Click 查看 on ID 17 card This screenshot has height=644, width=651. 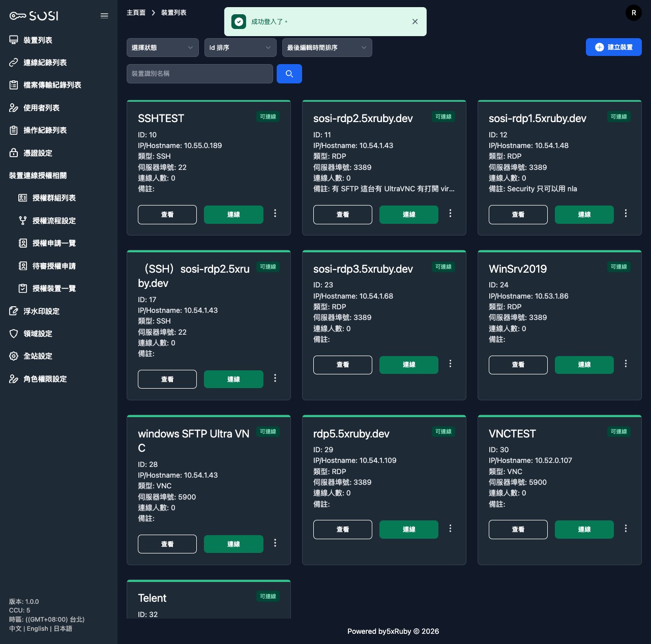coord(167,379)
